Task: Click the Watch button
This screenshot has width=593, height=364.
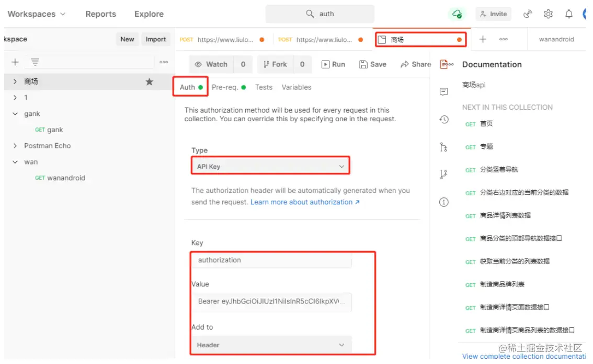Action: (211, 64)
